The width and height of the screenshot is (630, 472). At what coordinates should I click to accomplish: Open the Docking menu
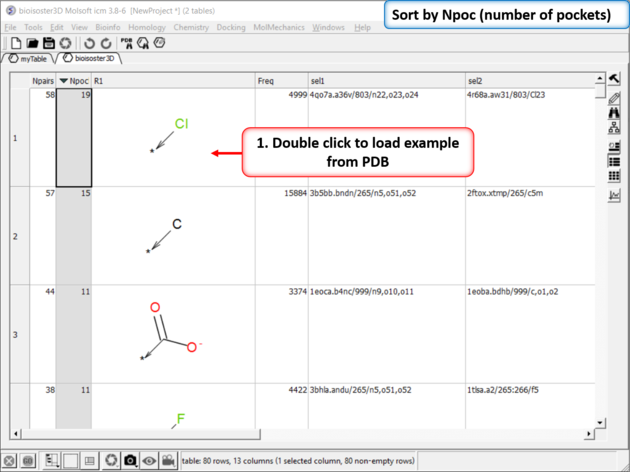click(231, 27)
